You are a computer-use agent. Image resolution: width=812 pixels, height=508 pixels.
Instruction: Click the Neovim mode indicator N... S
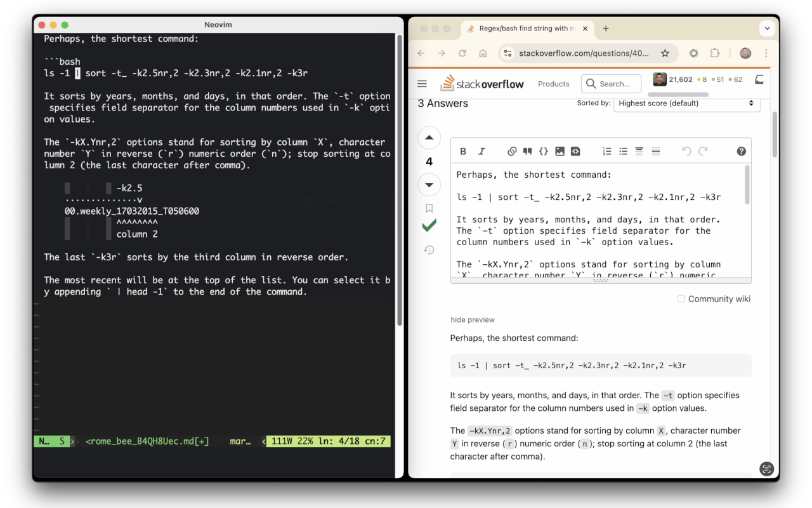coord(51,441)
